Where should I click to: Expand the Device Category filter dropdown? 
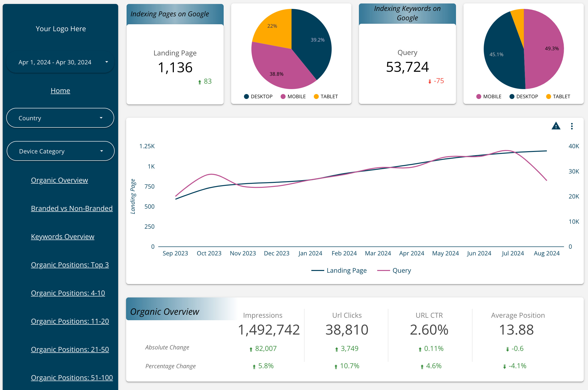coord(60,151)
